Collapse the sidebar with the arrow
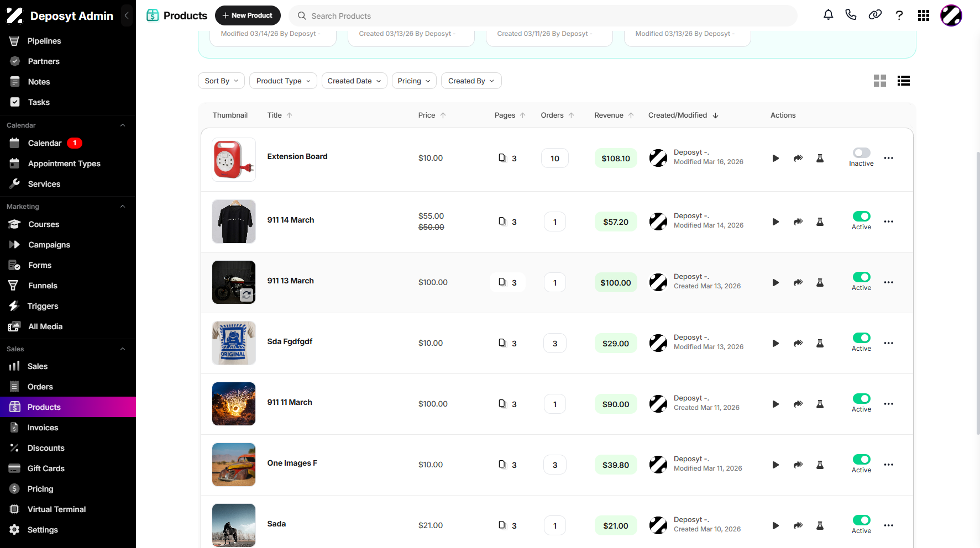The width and height of the screenshot is (980, 548). coord(127,15)
